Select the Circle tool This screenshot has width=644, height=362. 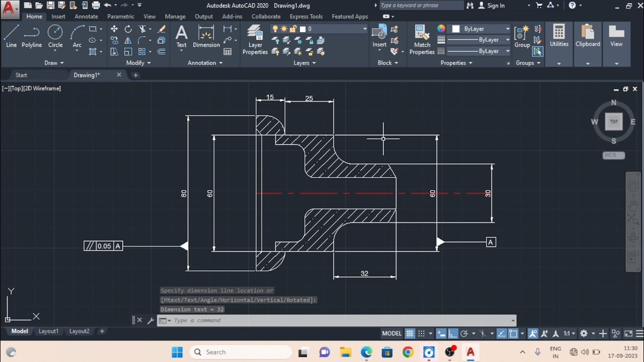(55, 36)
